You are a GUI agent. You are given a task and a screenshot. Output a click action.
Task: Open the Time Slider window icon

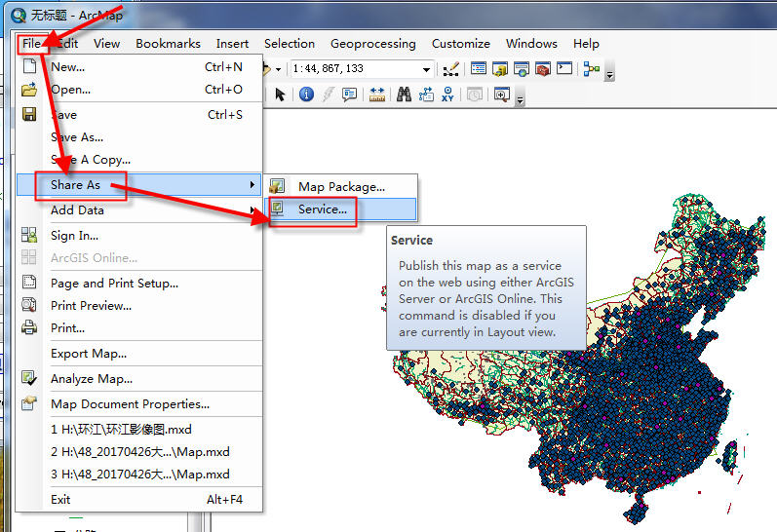coord(474,95)
